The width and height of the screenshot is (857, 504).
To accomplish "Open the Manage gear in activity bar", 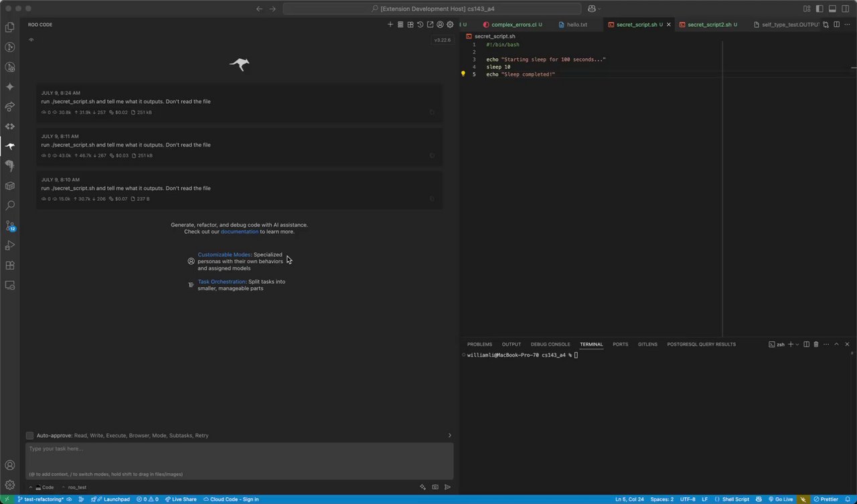I will (10, 485).
